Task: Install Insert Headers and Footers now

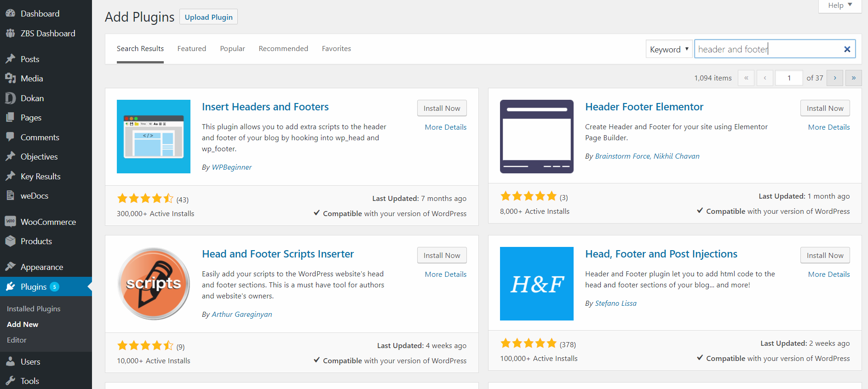Action: point(442,108)
